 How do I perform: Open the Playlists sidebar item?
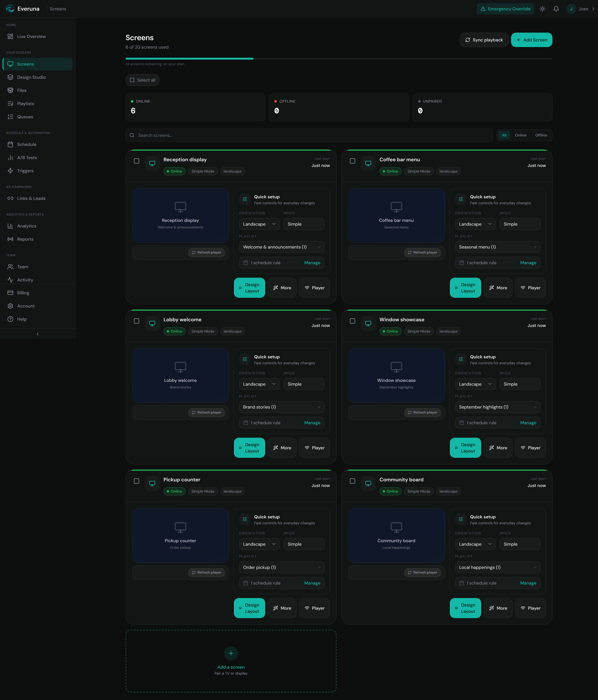click(x=38, y=104)
